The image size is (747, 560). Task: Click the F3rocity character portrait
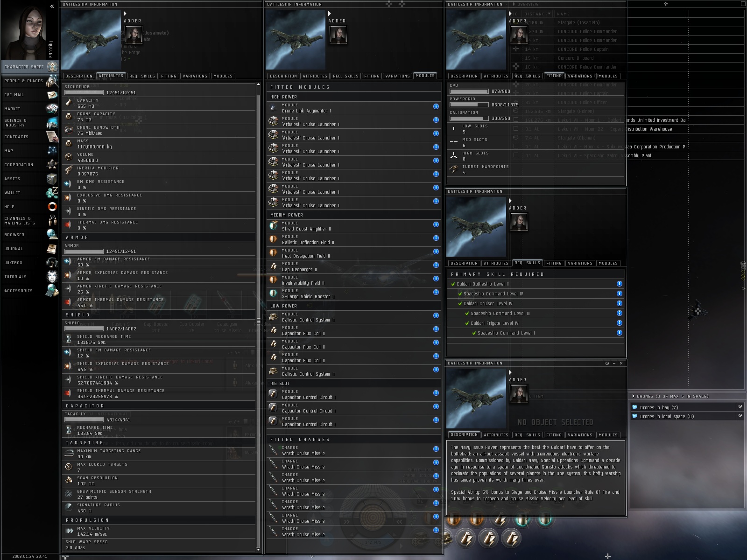click(24, 30)
